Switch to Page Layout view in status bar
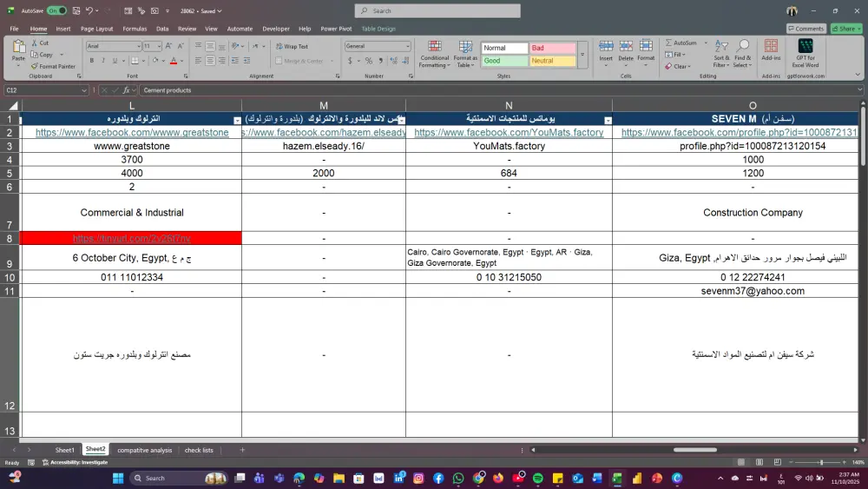This screenshot has height=489, width=868. click(759, 462)
